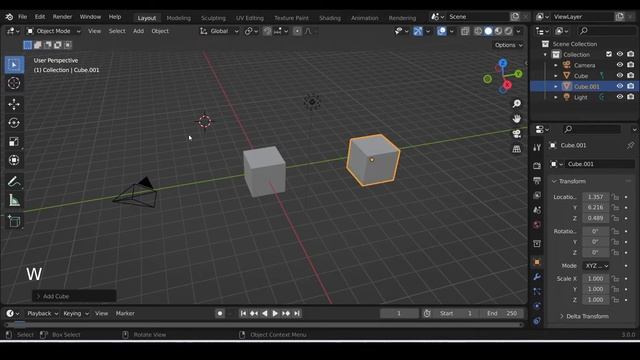The height and width of the screenshot is (360, 640).
Task: Switch to the UV Editing workspace tab
Action: pos(249,18)
